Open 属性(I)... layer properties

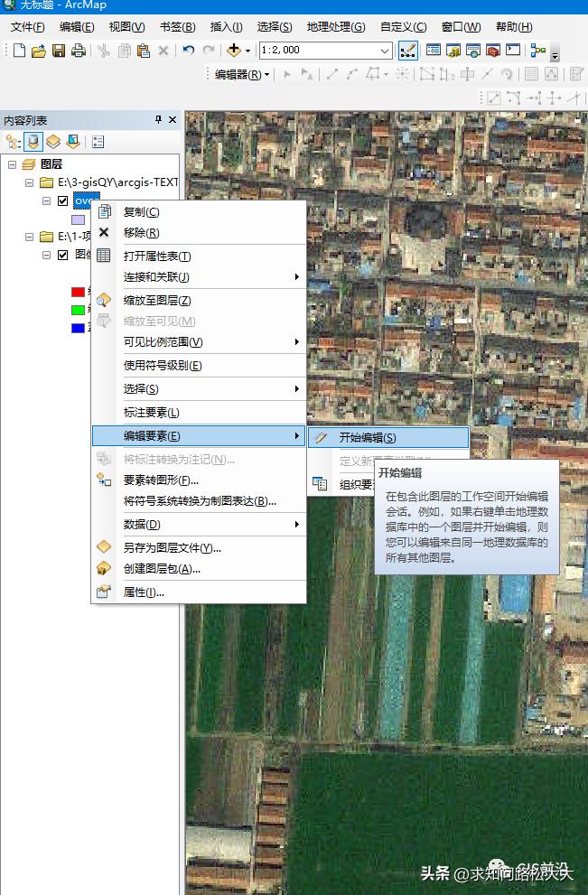click(199, 592)
